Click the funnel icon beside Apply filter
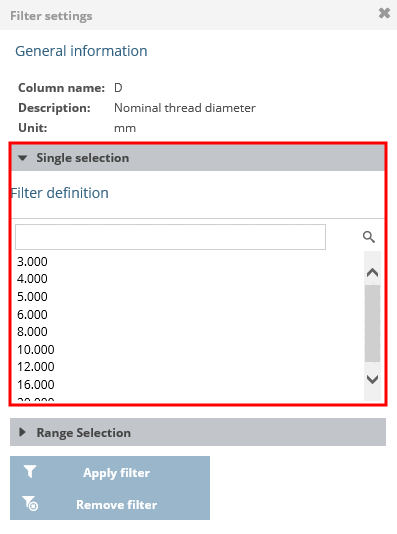Screen dimensions: 397x534 (30, 472)
